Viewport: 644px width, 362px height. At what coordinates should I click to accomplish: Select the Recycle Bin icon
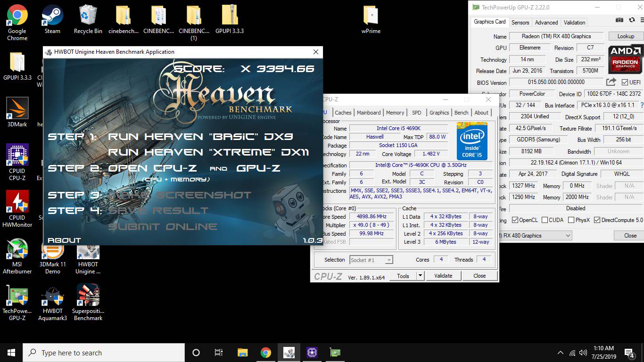[x=88, y=19]
